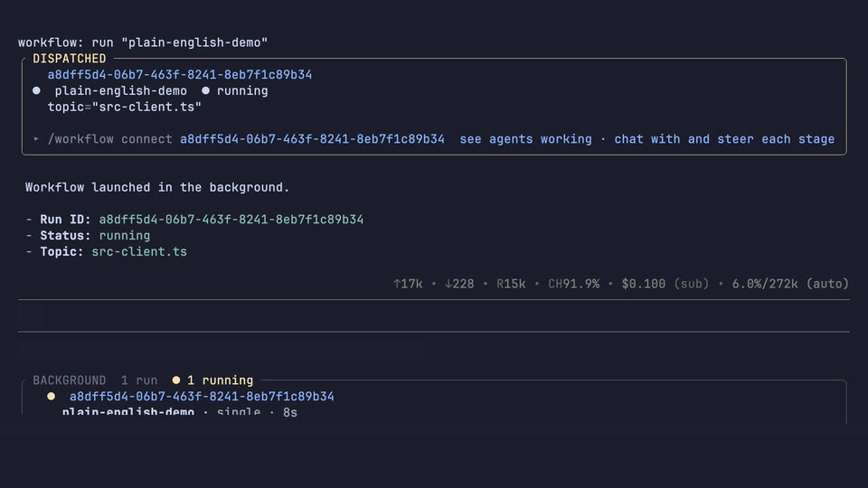Click the 6.0%/272k (auto) context stat
The width and height of the screenshot is (868, 488).
pos(790,284)
